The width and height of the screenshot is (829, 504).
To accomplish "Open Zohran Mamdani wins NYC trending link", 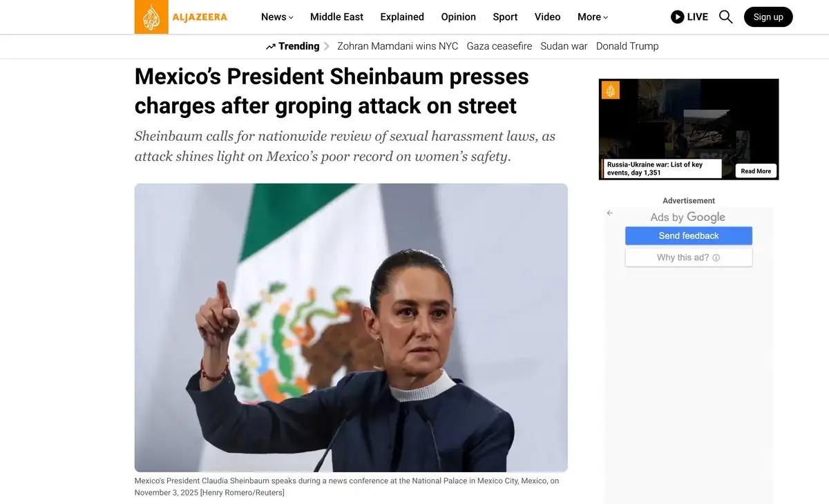I will coord(397,46).
